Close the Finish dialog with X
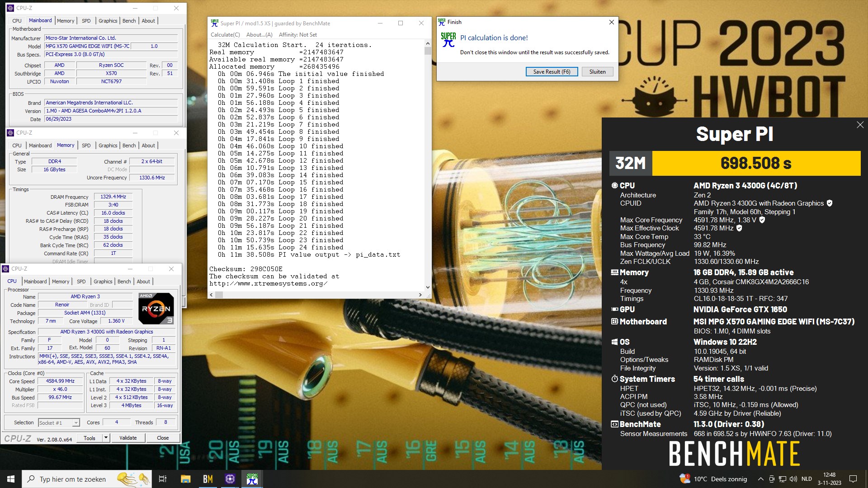The height and width of the screenshot is (488, 868). pyautogui.click(x=611, y=22)
